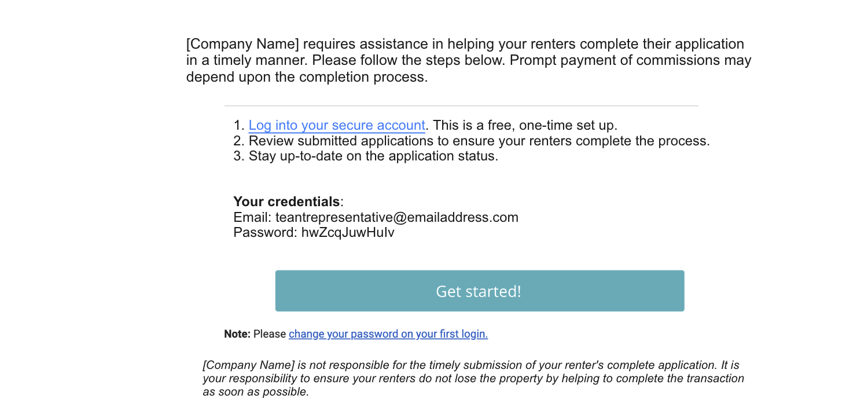The height and width of the screenshot is (417, 868).
Task: Click the password text hwZcqJuwHuIv
Action: tap(347, 233)
